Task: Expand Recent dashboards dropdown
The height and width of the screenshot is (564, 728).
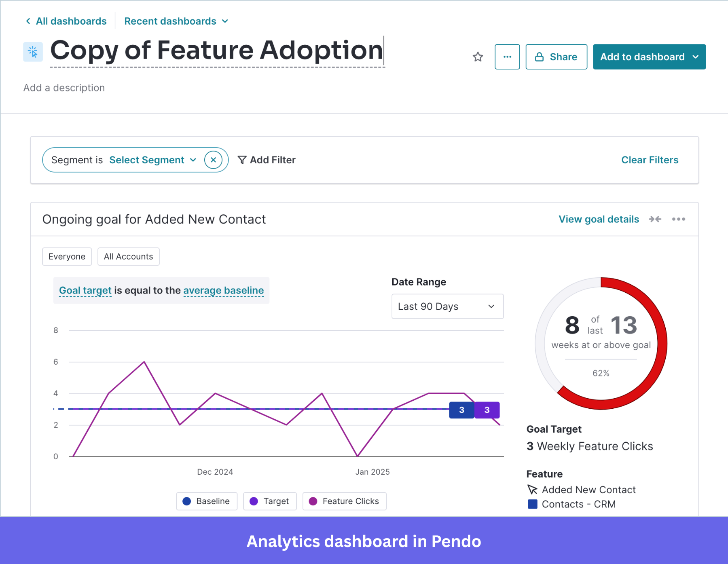Action: (x=176, y=21)
